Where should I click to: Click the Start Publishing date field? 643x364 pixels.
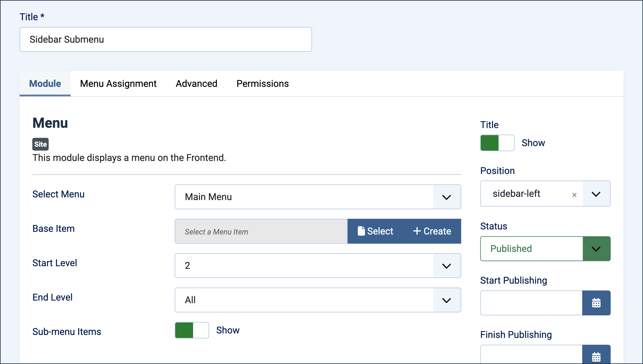pos(531,303)
